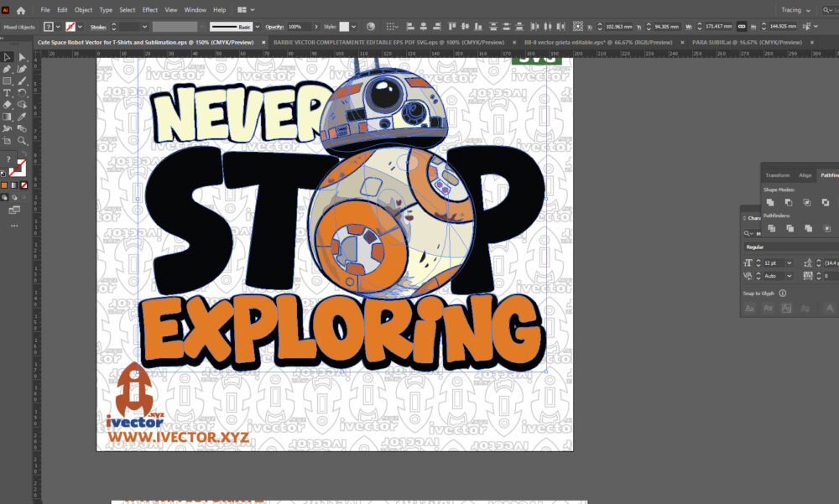This screenshot has height=504, width=839.
Task: Open the kerning Auto dropdown
Action: tap(789, 276)
